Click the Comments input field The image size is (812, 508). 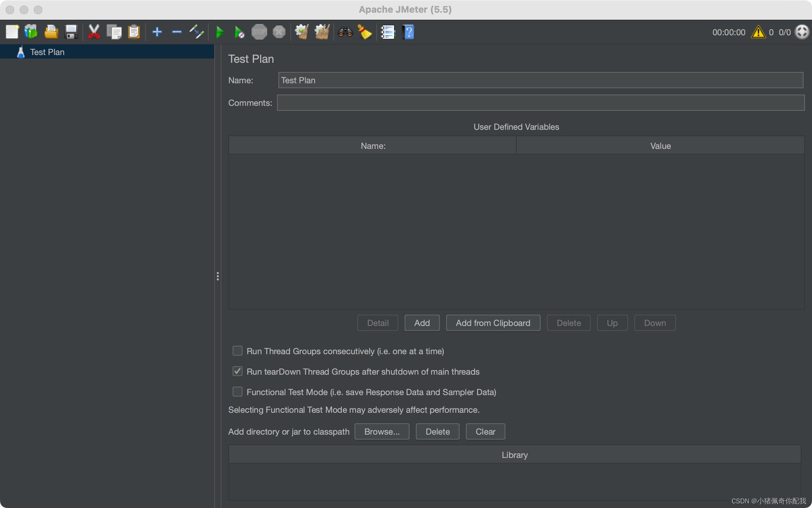pyautogui.click(x=541, y=103)
